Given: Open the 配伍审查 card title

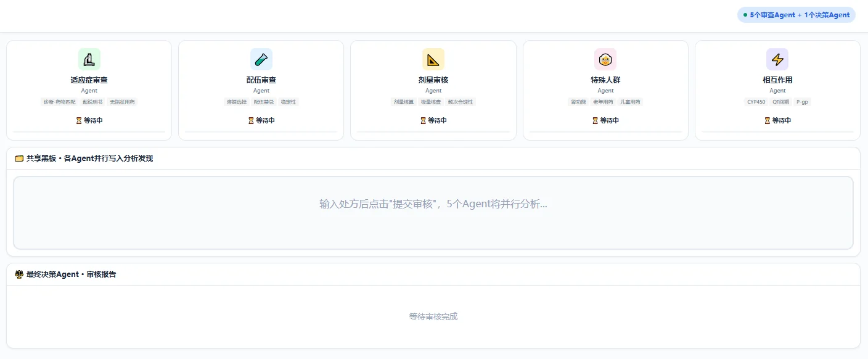Looking at the screenshot, I should (x=261, y=80).
